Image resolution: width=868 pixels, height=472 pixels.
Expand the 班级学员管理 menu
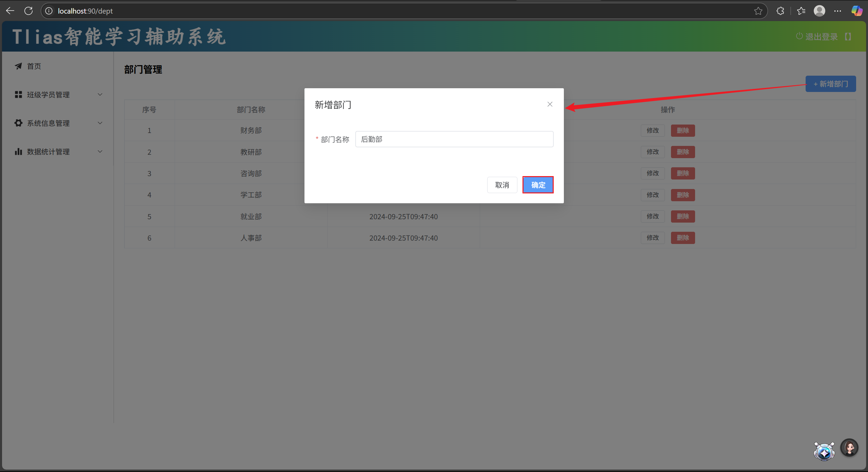point(58,95)
